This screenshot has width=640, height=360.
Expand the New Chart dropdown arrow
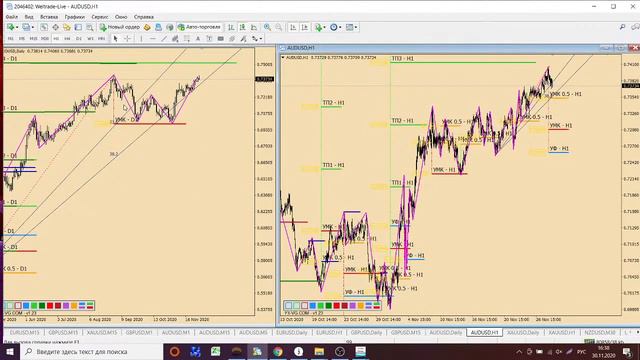17,27
